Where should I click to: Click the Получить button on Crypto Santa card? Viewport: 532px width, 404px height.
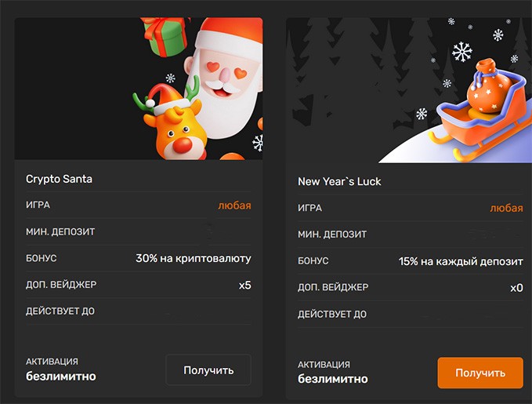coord(208,369)
